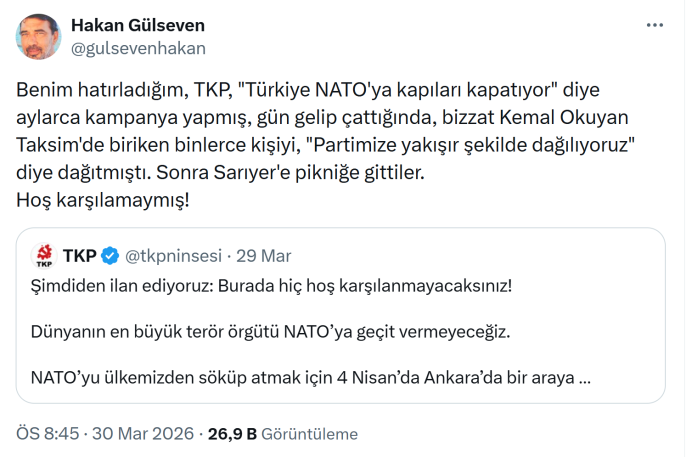Click the quoted line 'Şimdiden ilan ediyoruz'

pyautogui.click(x=271, y=286)
